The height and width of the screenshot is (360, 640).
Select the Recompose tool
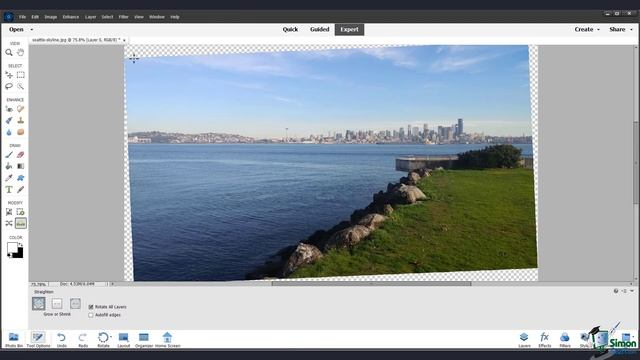20,212
